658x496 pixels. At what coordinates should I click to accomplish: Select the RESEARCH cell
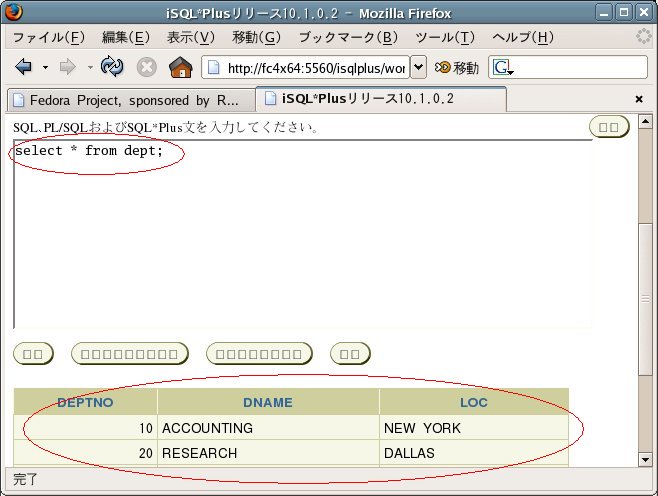[x=268, y=453]
